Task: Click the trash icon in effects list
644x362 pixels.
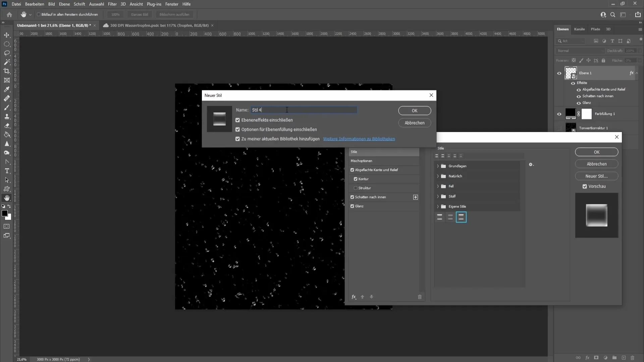Action: coord(420,297)
